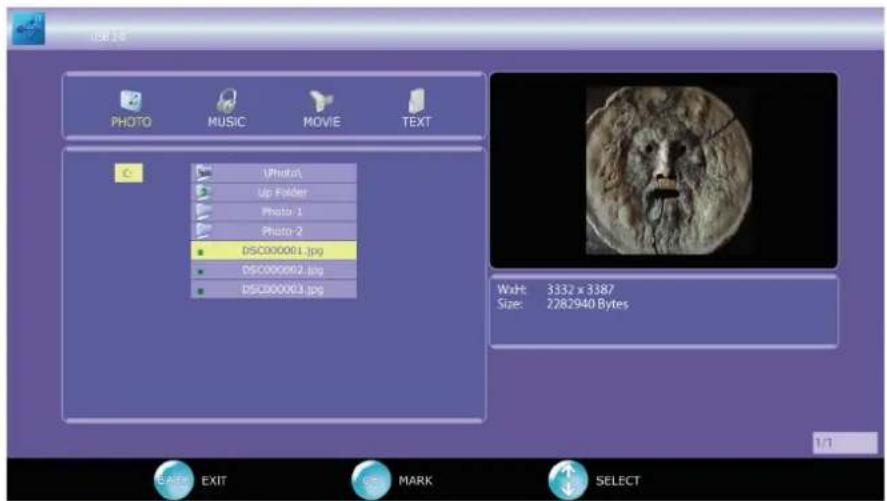
Task: Select the TEXT tab label
Action: point(416,122)
